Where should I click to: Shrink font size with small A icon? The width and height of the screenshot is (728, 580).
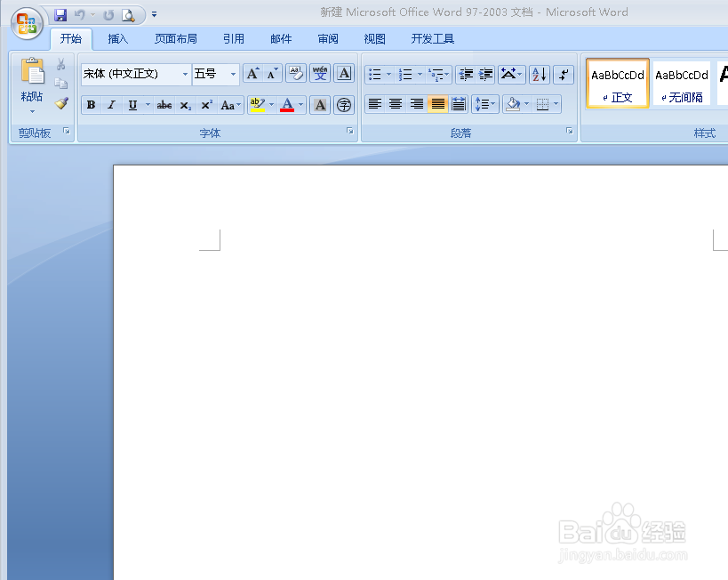click(273, 74)
